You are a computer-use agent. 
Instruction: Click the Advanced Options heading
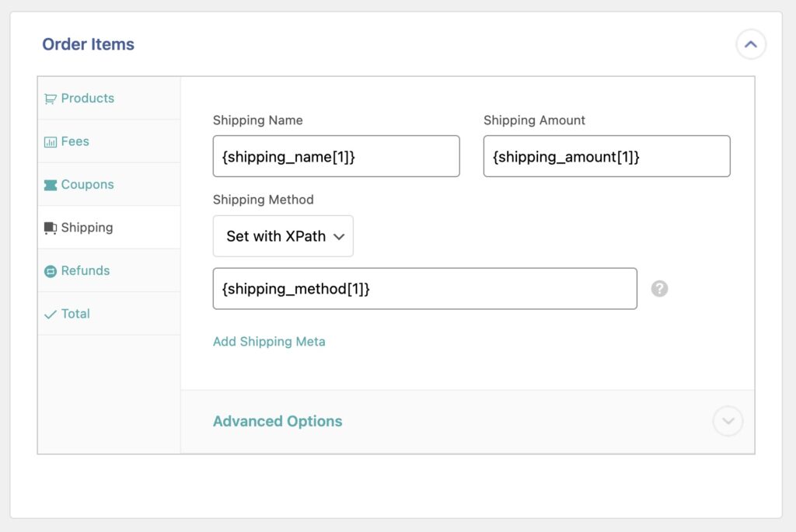(278, 421)
